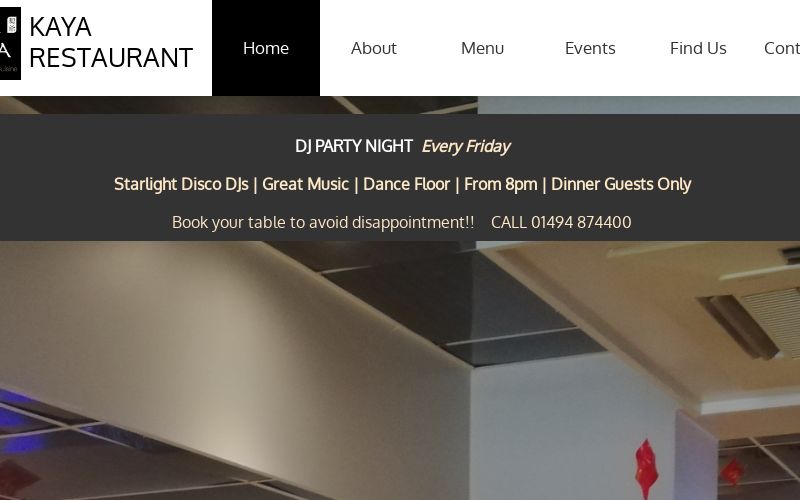Open the Events navigation item

(590, 48)
